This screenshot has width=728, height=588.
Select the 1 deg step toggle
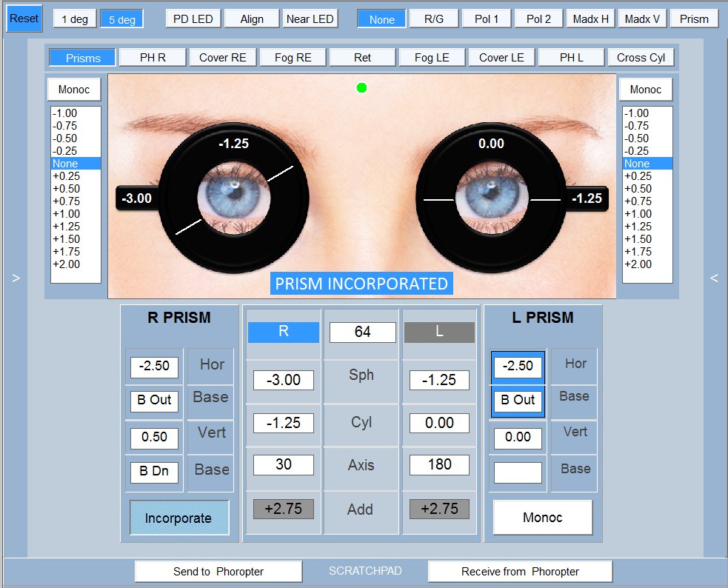pos(75,19)
